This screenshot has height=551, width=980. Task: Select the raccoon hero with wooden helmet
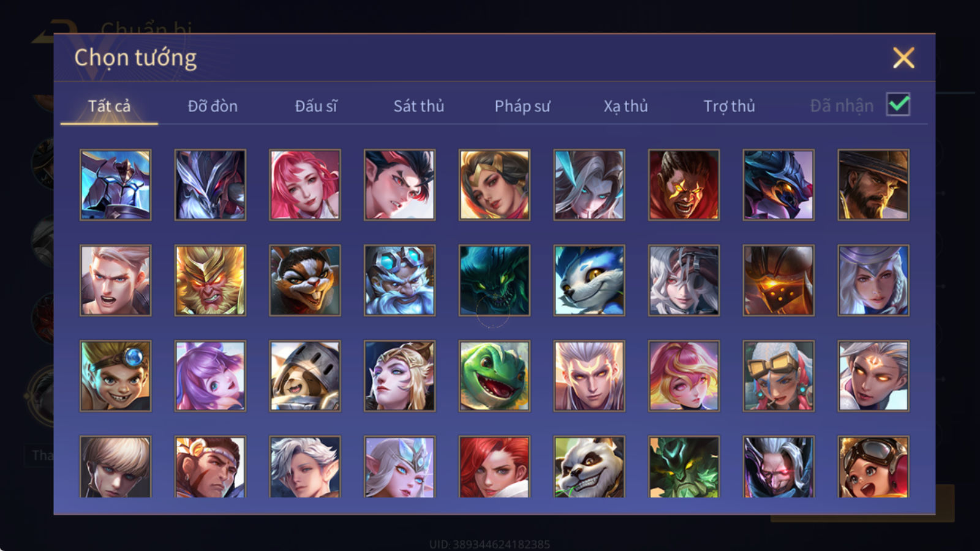305,376
